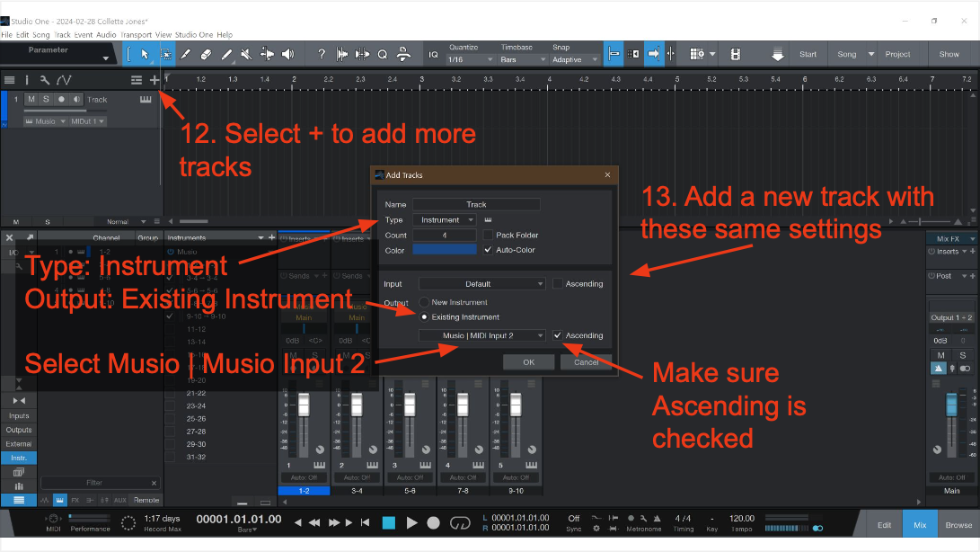
Task: Select the Eraser tool
Action: 206,55
